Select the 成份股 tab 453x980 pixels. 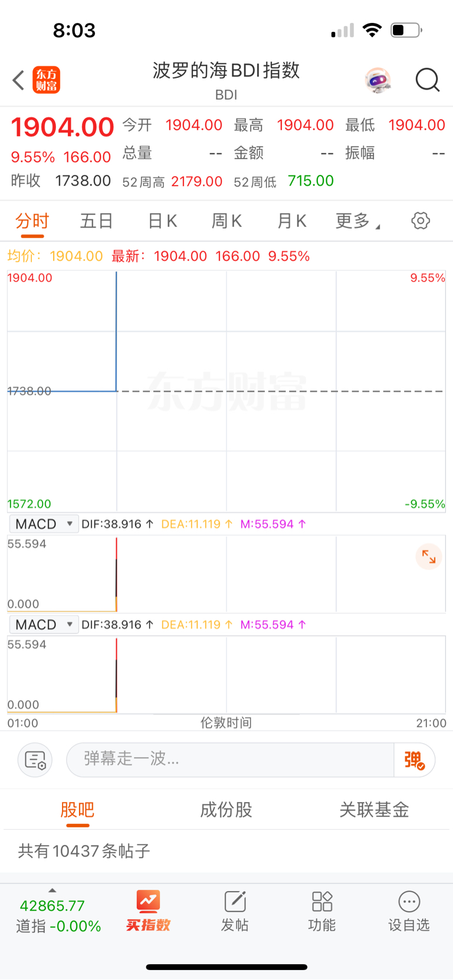pos(226,810)
